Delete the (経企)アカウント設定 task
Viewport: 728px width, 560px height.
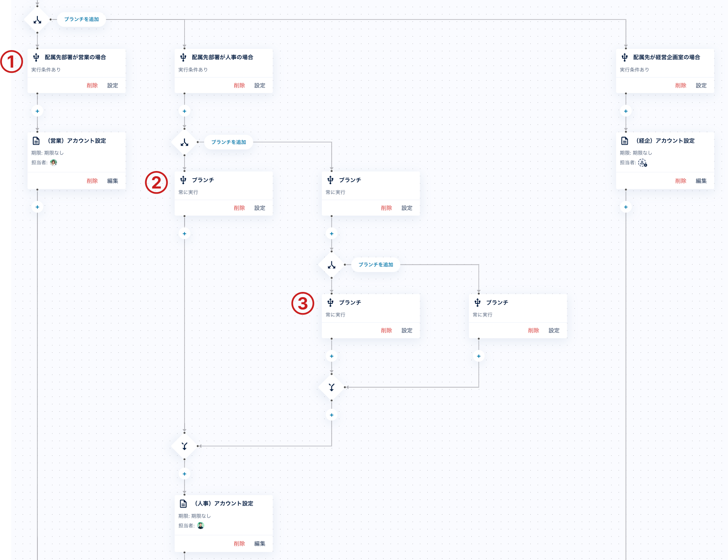pyautogui.click(x=681, y=181)
